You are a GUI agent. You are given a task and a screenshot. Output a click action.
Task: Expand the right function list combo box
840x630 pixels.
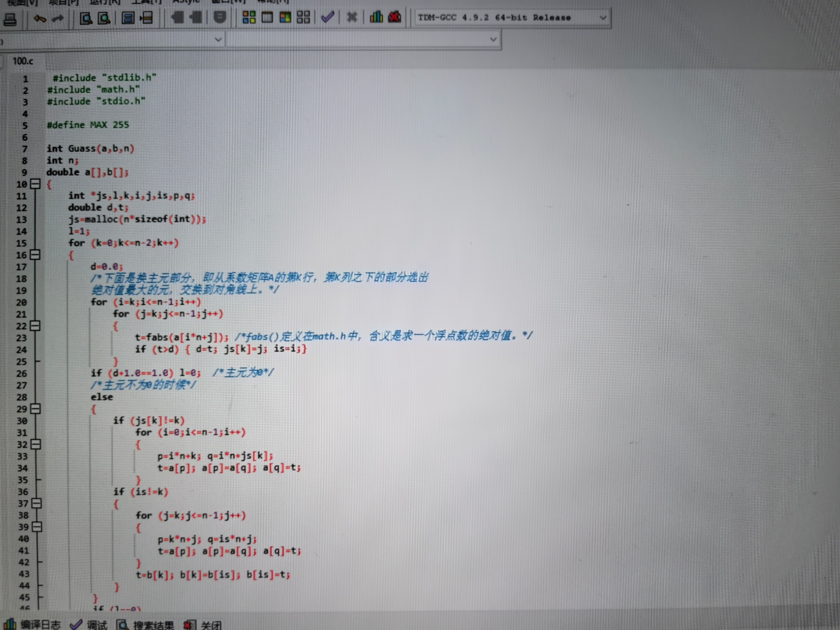pyautogui.click(x=493, y=40)
